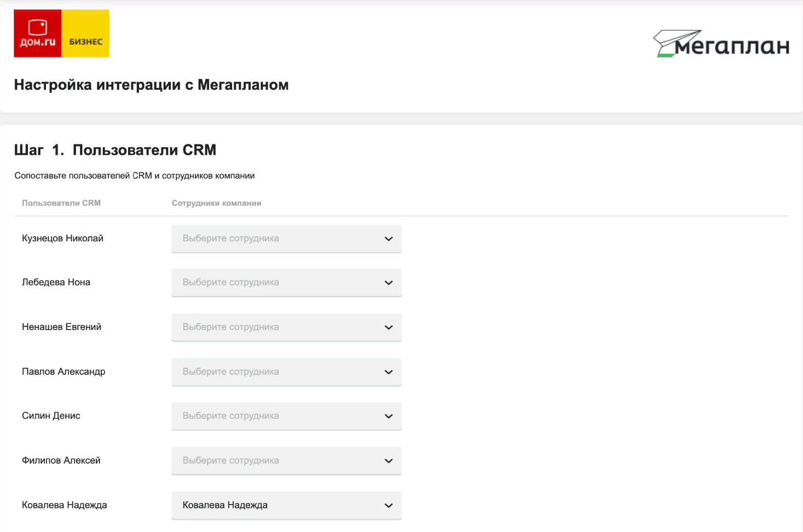Select CRM user name Павлов Александр
This screenshot has width=803, height=532.
point(63,372)
